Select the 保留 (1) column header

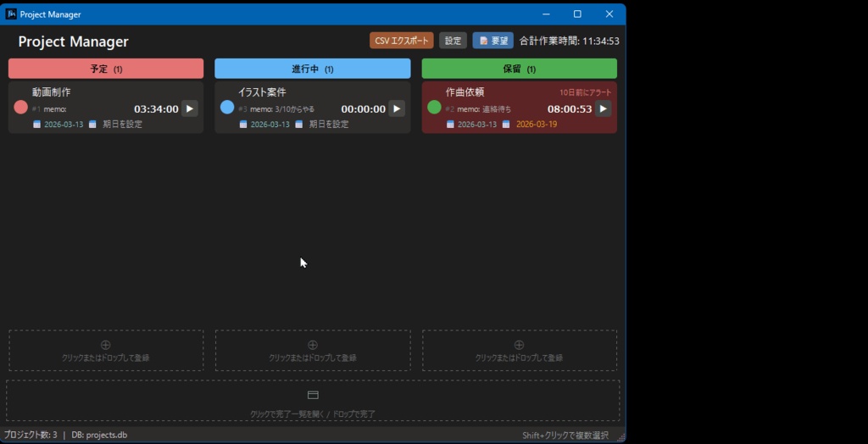520,69
